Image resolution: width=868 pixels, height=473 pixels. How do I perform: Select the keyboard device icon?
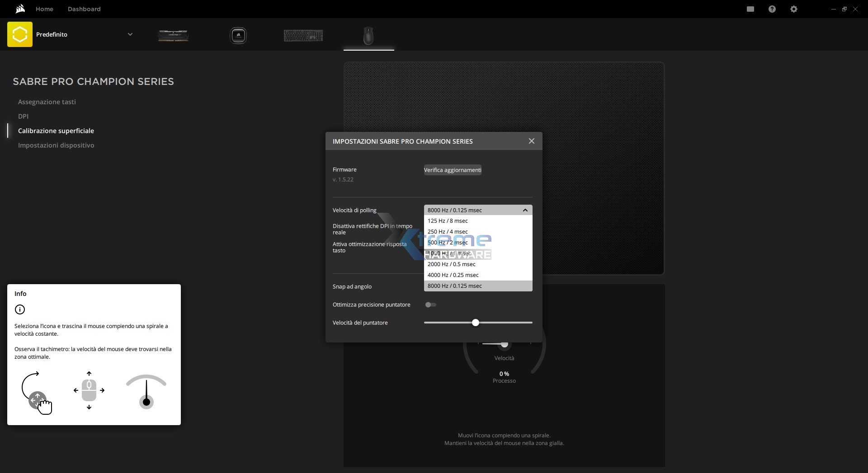tap(303, 35)
